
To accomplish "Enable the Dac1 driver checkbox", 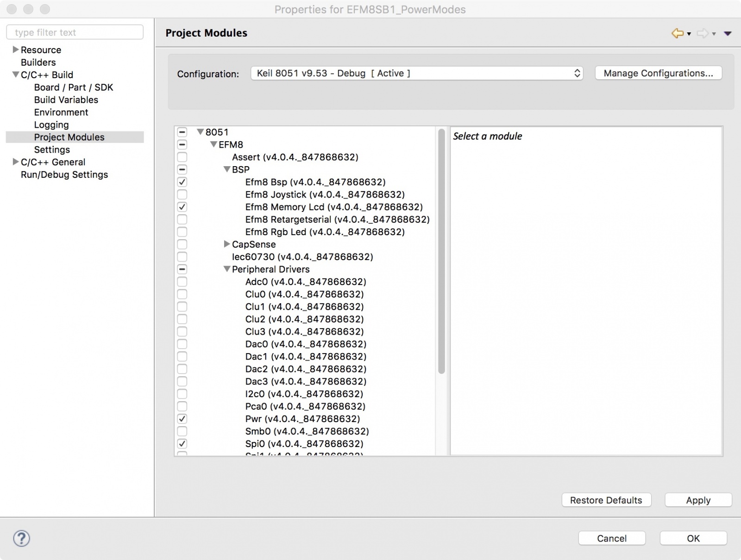I will click(182, 357).
